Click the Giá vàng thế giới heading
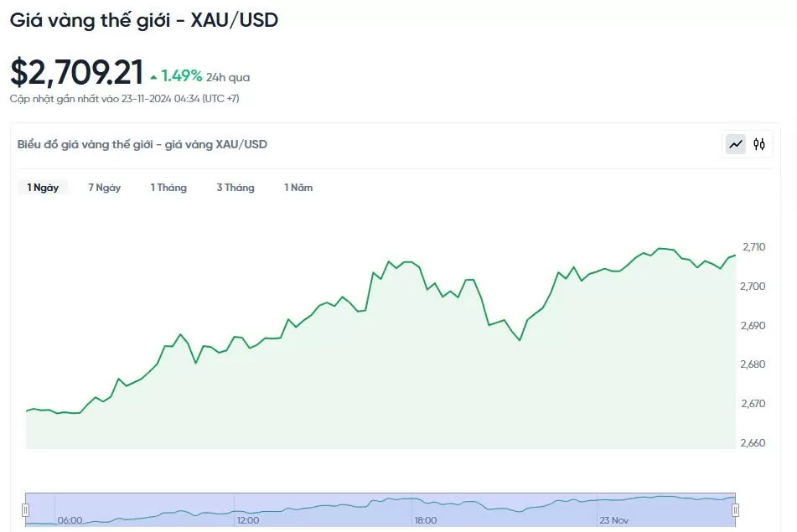The width and height of the screenshot is (797, 532). 144,20
